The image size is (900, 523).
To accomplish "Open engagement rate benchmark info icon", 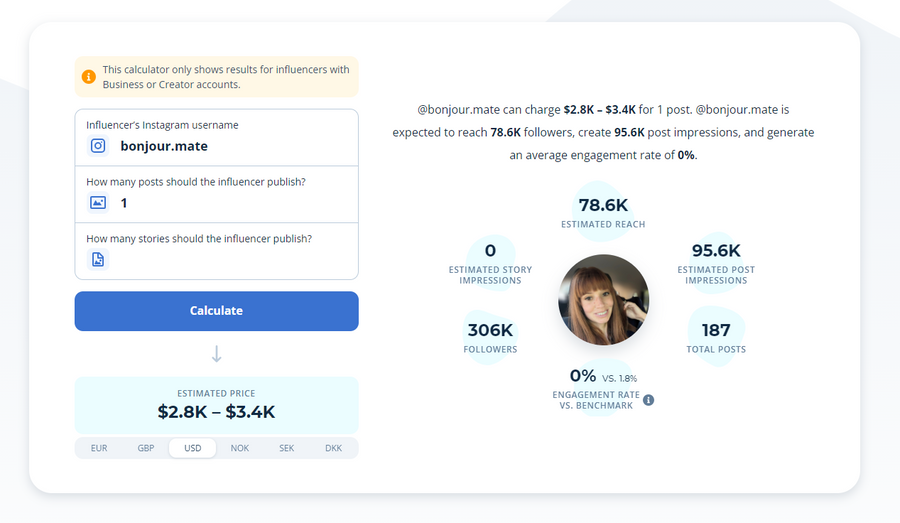I will click(x=649, y=400).
